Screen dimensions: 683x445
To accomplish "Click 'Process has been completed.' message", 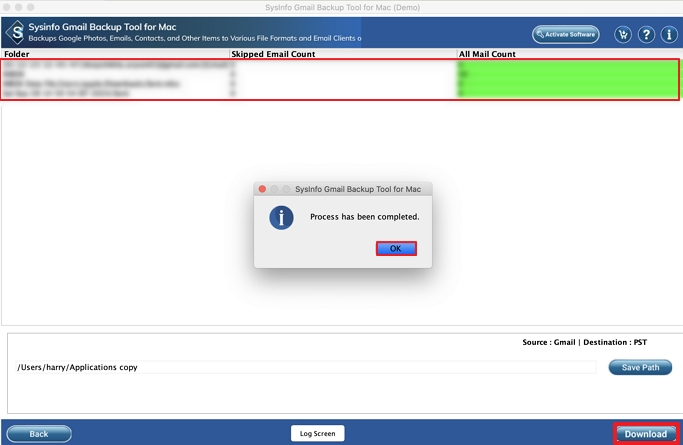I will pyautogui.click(x=365, y=217).
